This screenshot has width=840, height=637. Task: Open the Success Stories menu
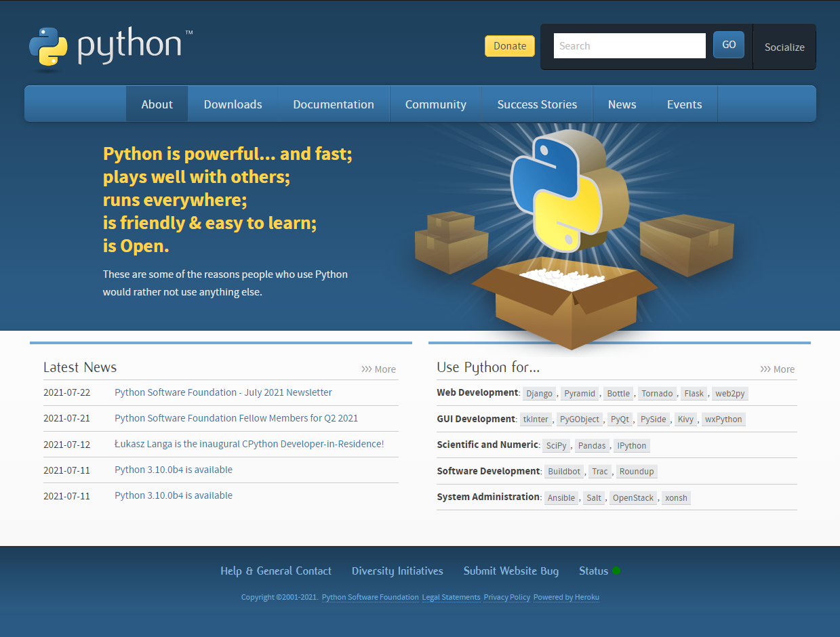(x=537, y=104)
